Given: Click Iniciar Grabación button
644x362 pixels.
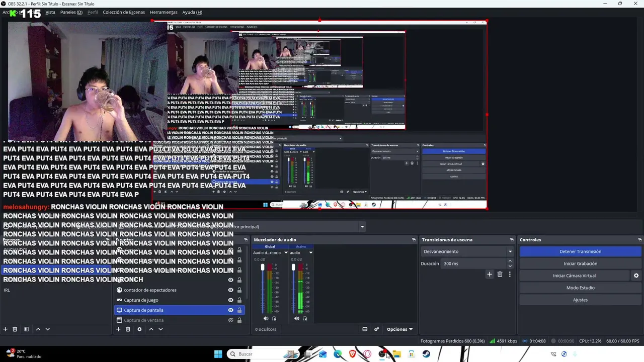Looking at the screenshot, I should pos(580,263).
